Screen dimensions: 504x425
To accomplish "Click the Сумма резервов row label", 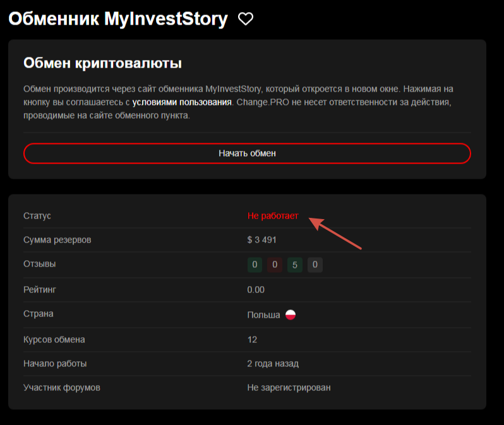I will point(56,240).
